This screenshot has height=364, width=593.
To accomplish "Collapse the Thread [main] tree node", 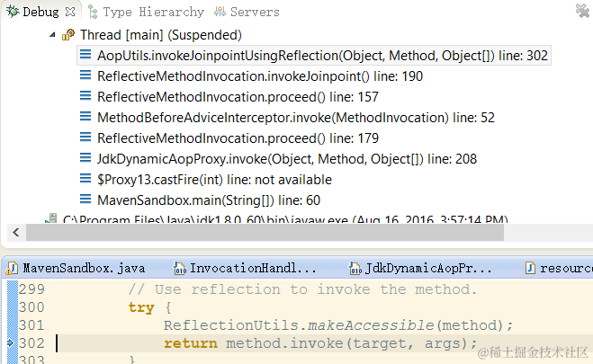I will [x=52, y=35].
